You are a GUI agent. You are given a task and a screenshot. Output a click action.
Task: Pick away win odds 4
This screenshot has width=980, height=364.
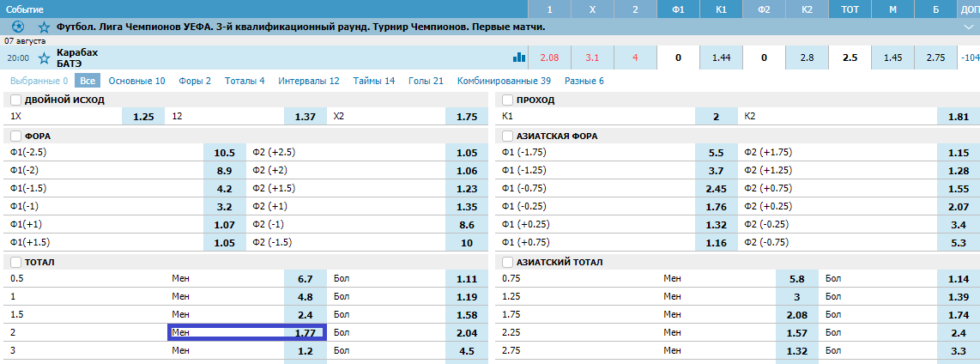point(635,58)
